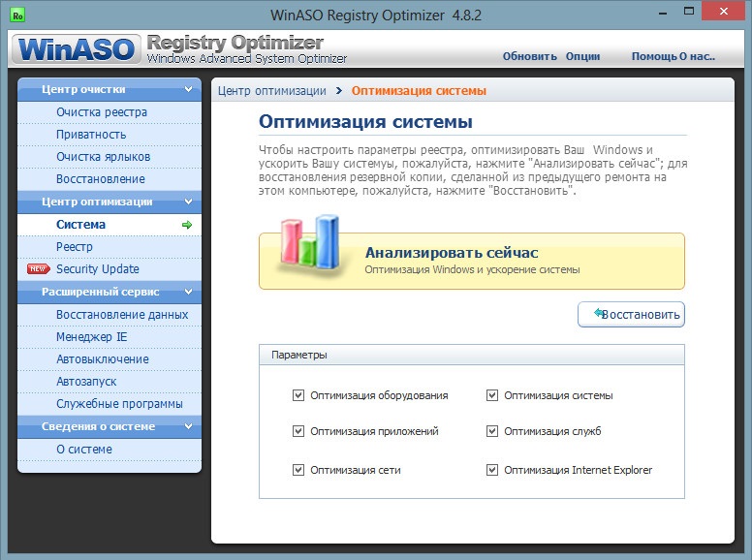The height and width of the screenshot is (560, 752).
Task: Open Восстановление in sidebar
Action: [110, 179]
